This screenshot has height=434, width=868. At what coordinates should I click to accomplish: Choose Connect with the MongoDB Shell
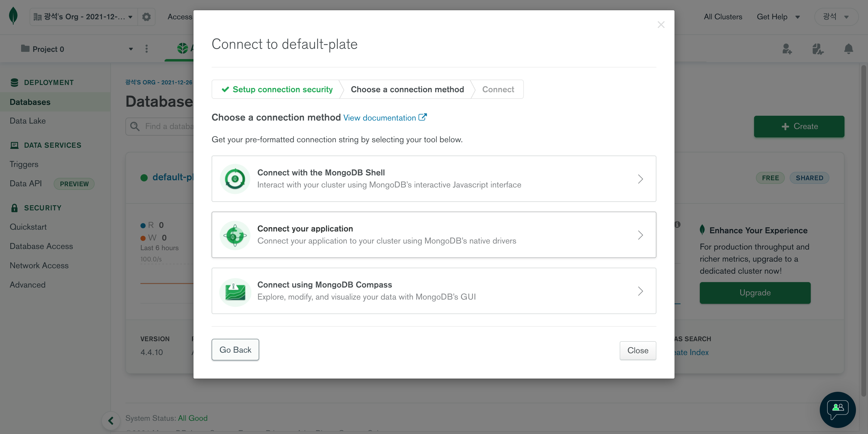434,179
